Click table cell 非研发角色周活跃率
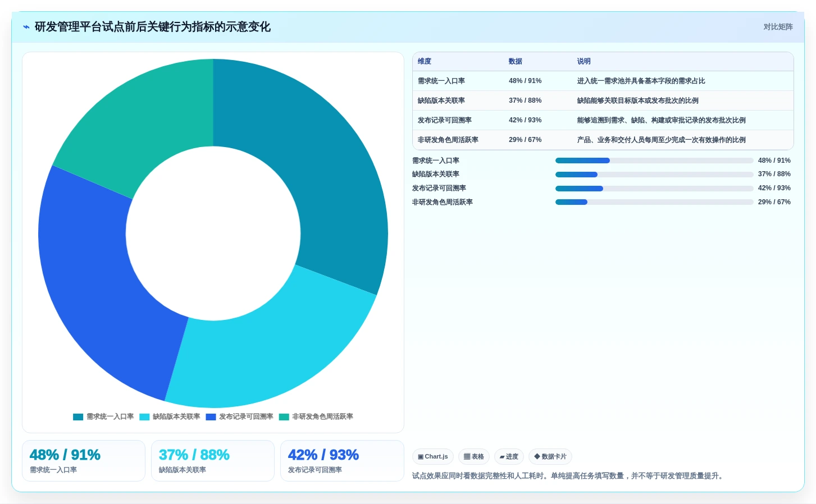 (x=448, y=140)
